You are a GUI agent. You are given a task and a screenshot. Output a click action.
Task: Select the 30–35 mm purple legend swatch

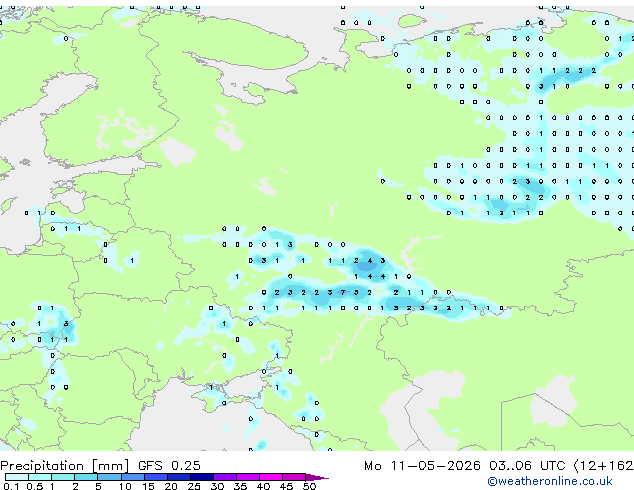(x=224, y=477)
